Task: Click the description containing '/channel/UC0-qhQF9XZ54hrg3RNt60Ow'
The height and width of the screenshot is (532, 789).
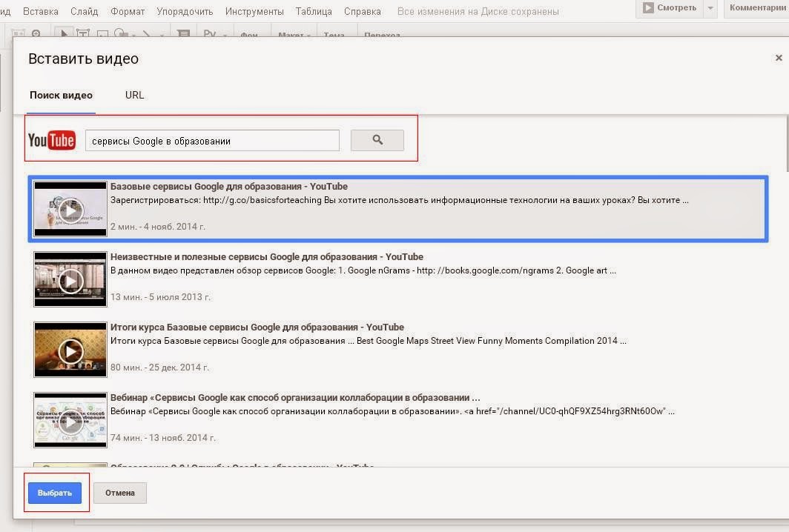Action: point(392,411)
